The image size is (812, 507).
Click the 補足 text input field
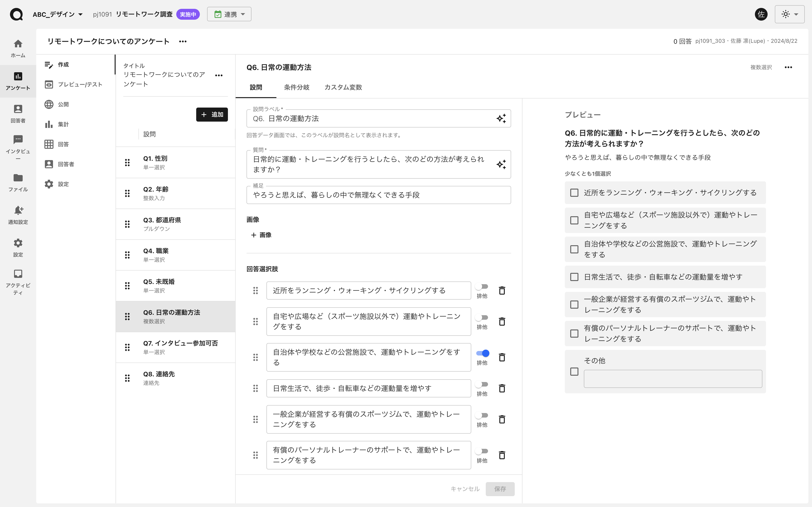(x=378, y=195)
